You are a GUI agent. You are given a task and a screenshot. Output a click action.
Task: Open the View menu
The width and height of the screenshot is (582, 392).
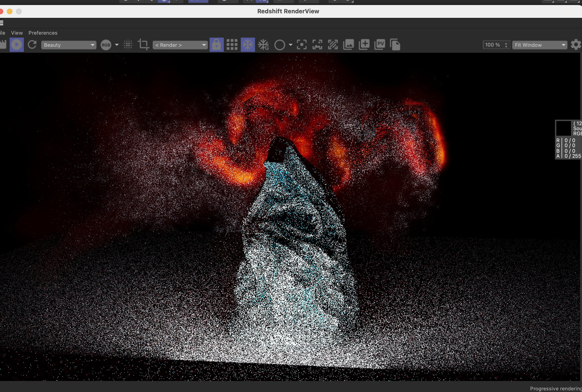(x=17, y=33)
